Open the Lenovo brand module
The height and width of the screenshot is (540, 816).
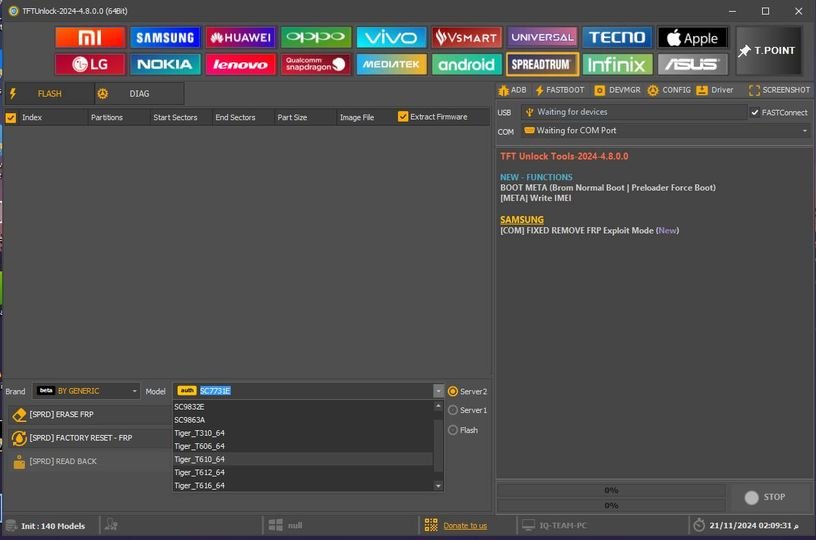[240, 65]
